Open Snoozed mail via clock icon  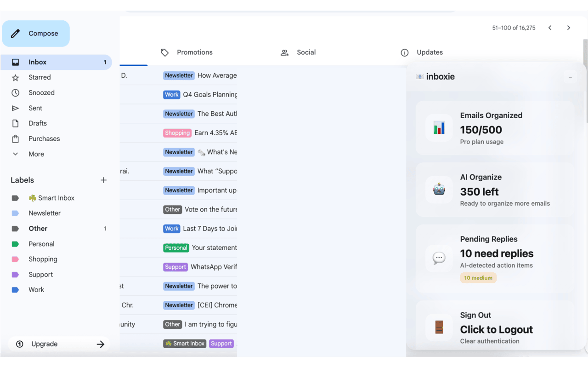(x=16, y=92)
